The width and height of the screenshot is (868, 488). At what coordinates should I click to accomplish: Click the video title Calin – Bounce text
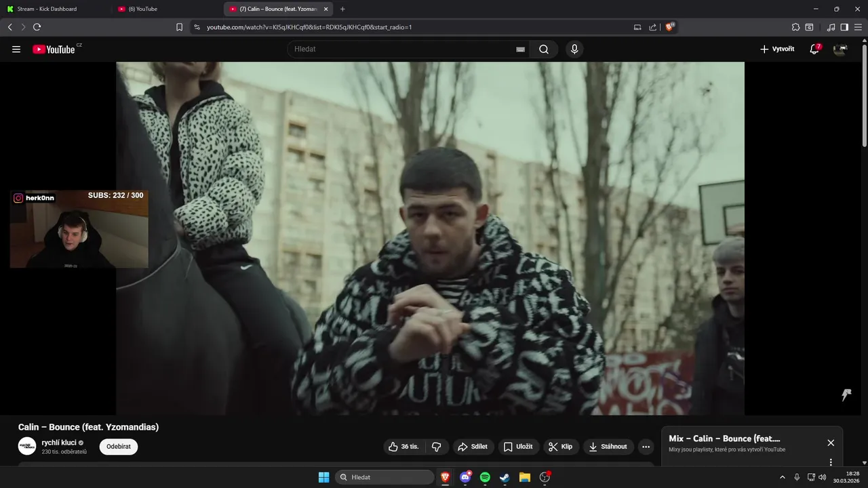point(88,427)
